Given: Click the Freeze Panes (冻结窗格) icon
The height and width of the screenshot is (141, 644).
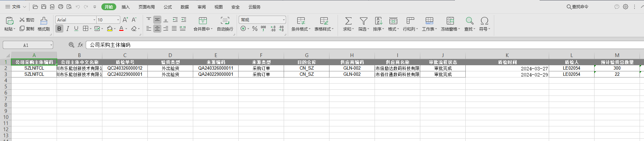Looking at the screenshot, I should 450,21.
